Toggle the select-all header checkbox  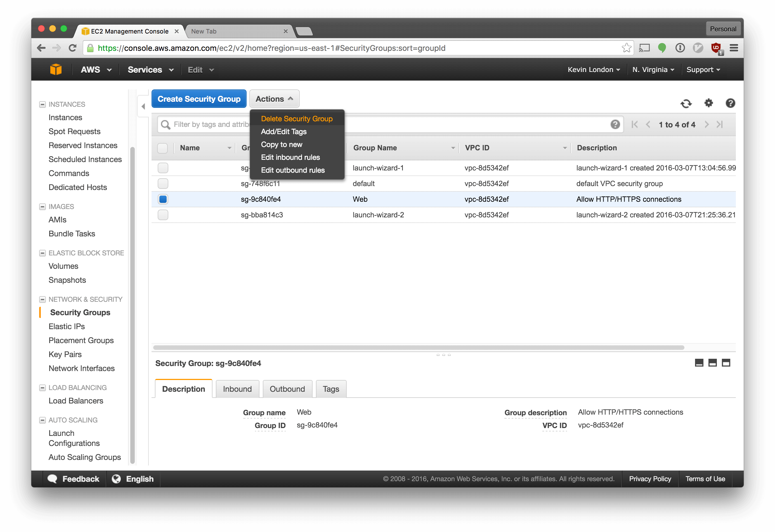pyautogui.click(x=162, y=148)
